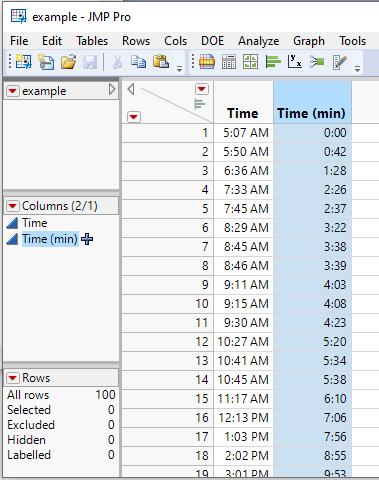This screenshot has width=379, height=480.
Task: Click the Columns (2/1) panel header
Action: pyautogui.click(x=61, y=206)
